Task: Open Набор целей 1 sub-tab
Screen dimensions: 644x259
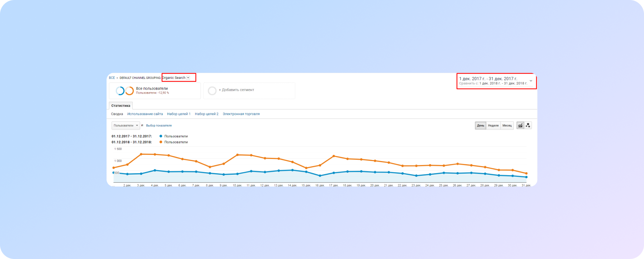Action: click(179, 114)
